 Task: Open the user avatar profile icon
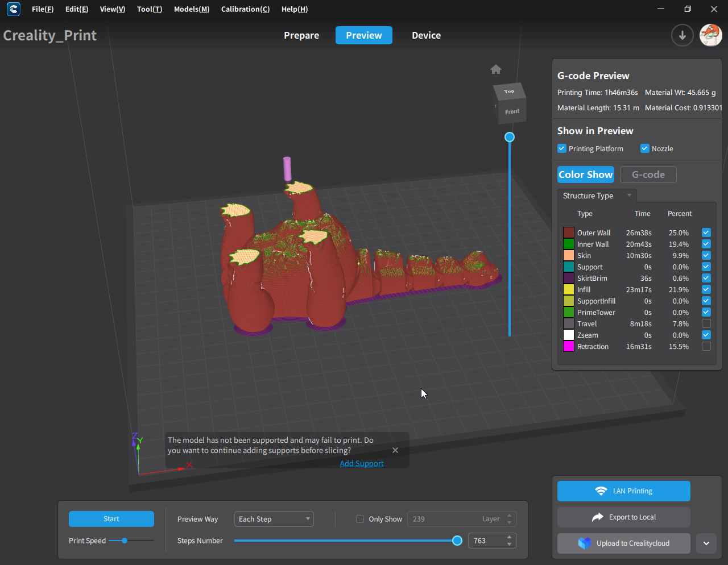point(710,35)
